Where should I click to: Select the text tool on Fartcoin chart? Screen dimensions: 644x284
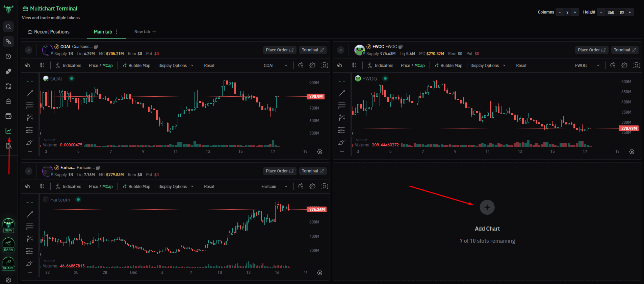30,275
